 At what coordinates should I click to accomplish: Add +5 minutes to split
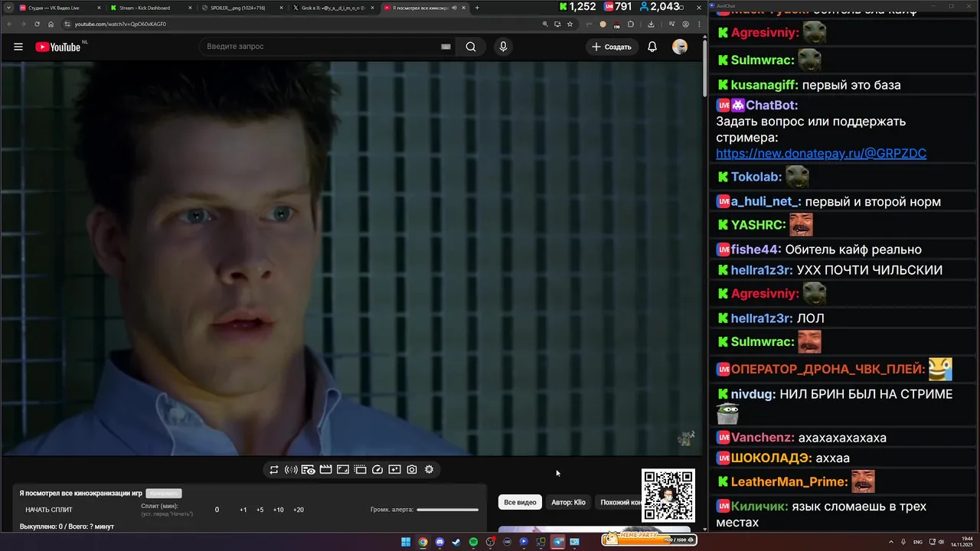click(260, 510)
